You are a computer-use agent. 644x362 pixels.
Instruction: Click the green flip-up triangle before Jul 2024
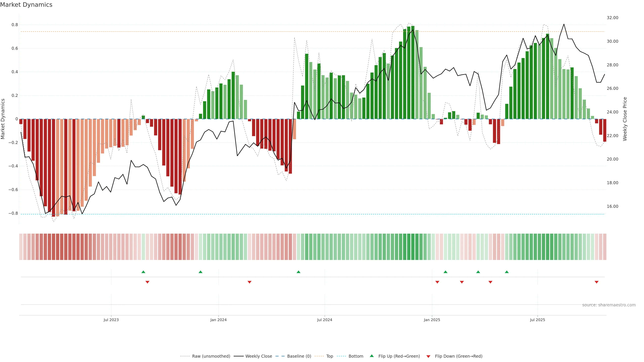pos(299,272)
